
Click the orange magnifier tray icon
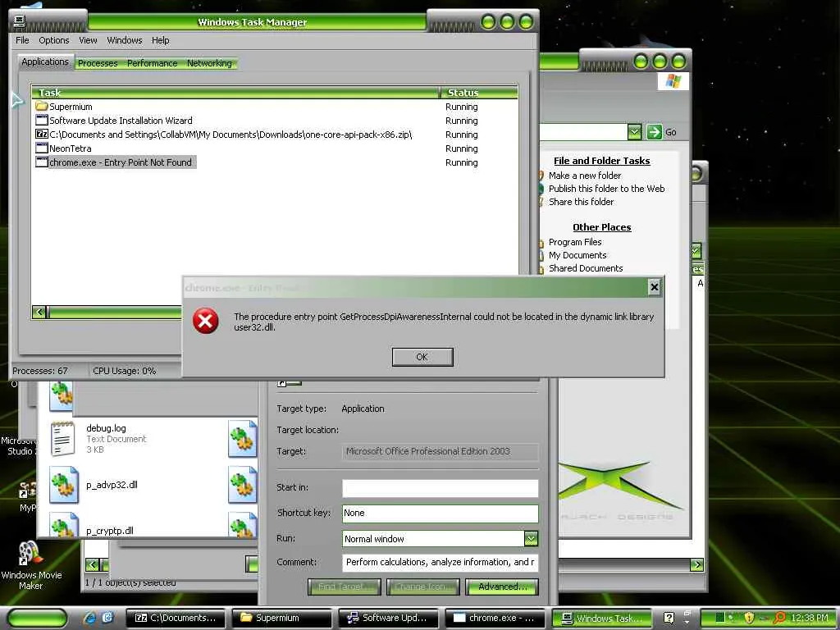point(780,618)
